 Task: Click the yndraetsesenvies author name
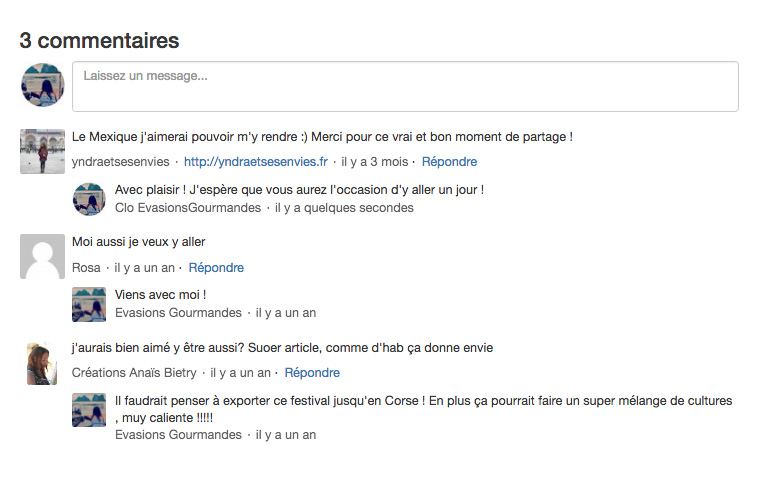click(x=121, y=162)
